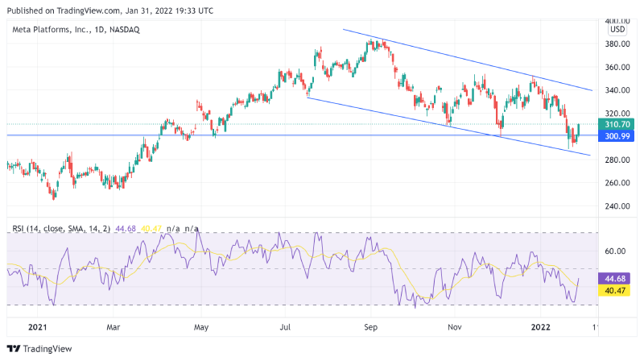
Task: Click the Mar time axis label
Action: point(113,327)
